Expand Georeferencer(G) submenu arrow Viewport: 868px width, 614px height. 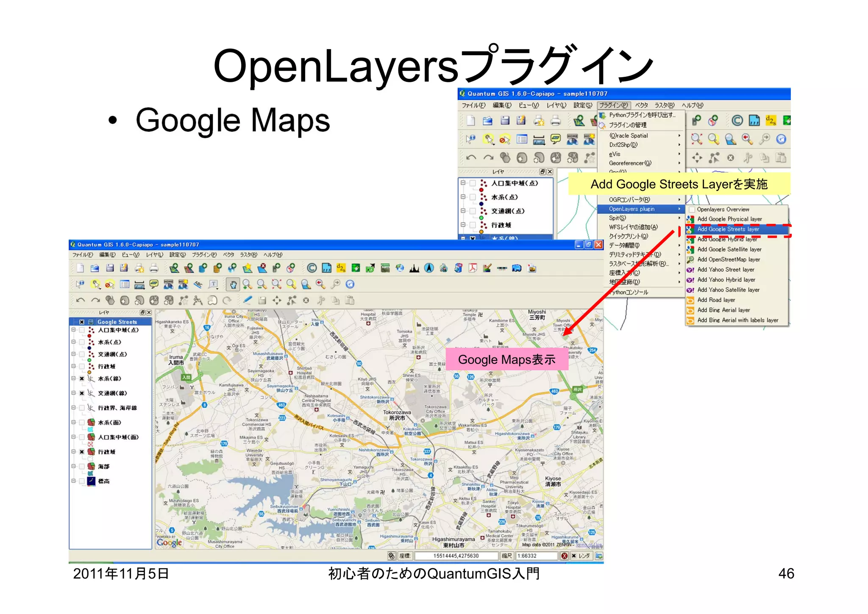(x=679, y=163)
